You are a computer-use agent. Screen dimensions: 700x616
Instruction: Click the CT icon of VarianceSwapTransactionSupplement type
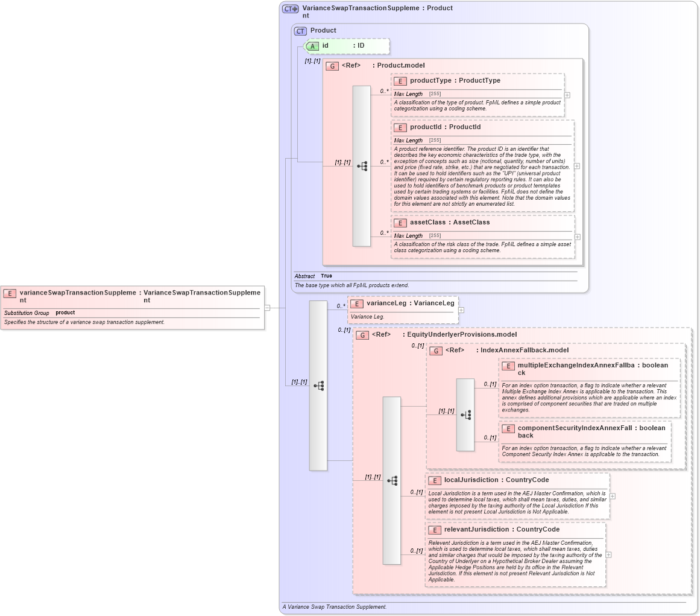pyautogui.click(x=290, y=9)
